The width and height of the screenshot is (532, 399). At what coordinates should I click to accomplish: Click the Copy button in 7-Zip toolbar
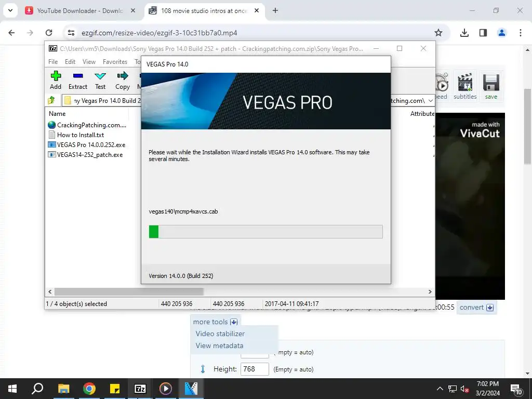[123, 81]
